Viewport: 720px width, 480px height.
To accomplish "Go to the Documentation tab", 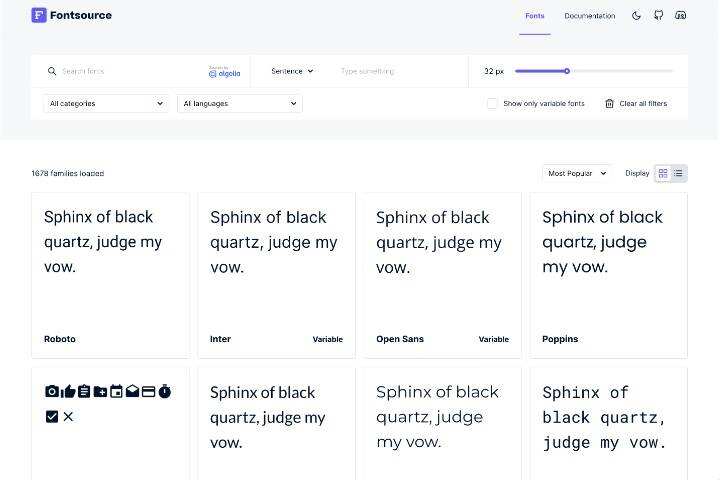I will click(x=589, y=16).
